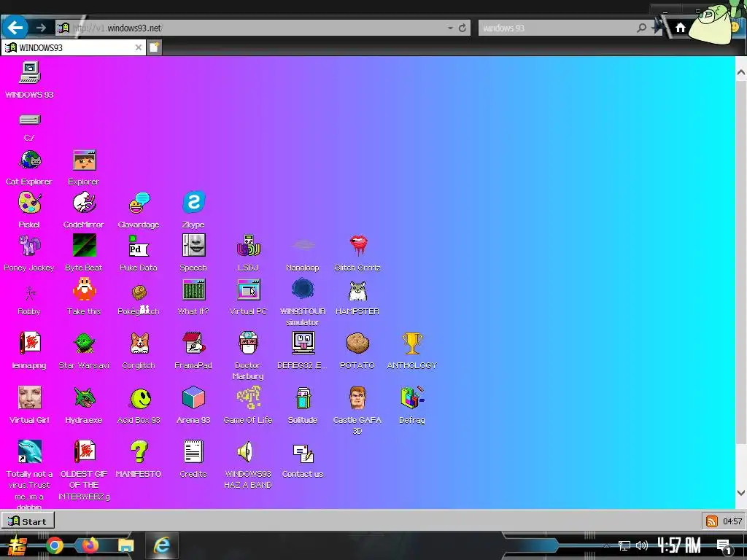Launch Solitude

pos(303,398)
